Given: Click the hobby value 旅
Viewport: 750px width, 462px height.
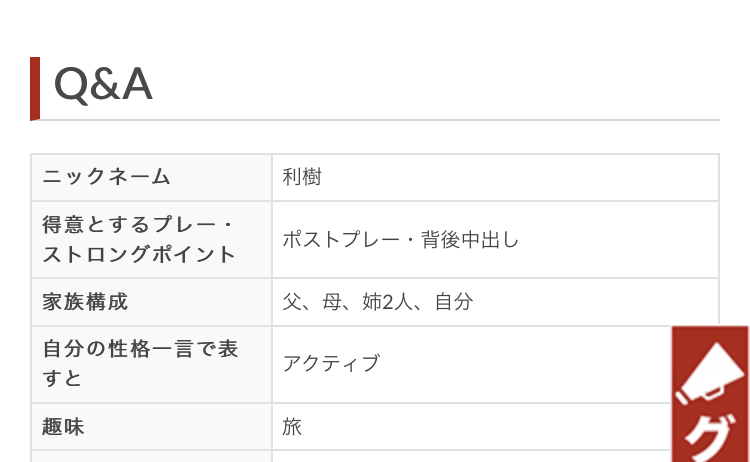Looking at the screenshot, I should pos(292,427).
